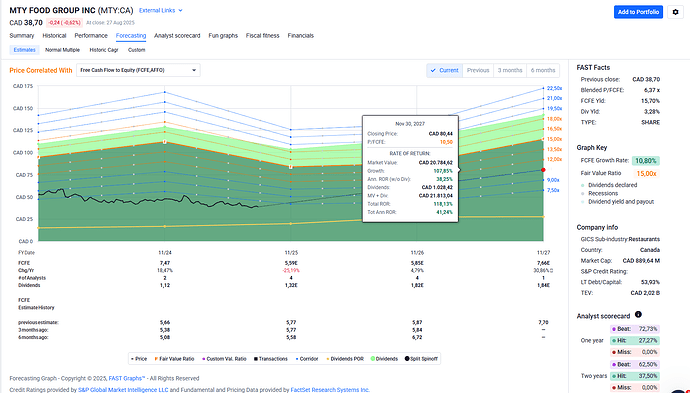Select the Current estimates button
This screenshot has height=393, width=690.
point(444,70)
